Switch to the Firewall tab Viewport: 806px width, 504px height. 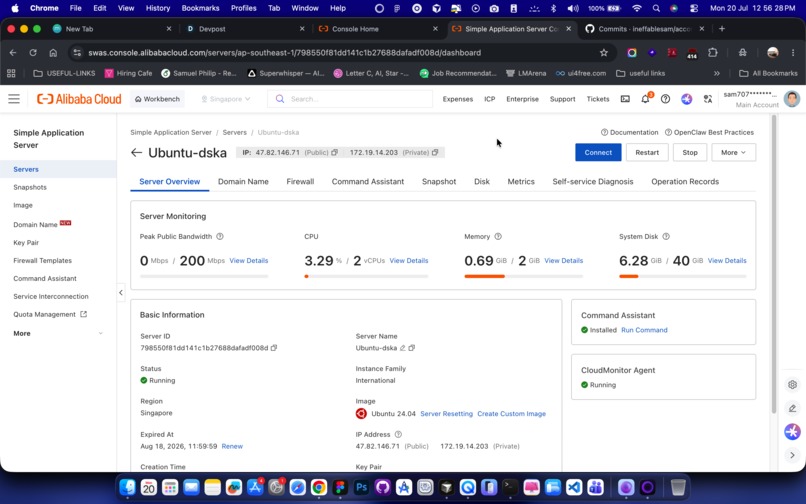click(x=300, y=182)
